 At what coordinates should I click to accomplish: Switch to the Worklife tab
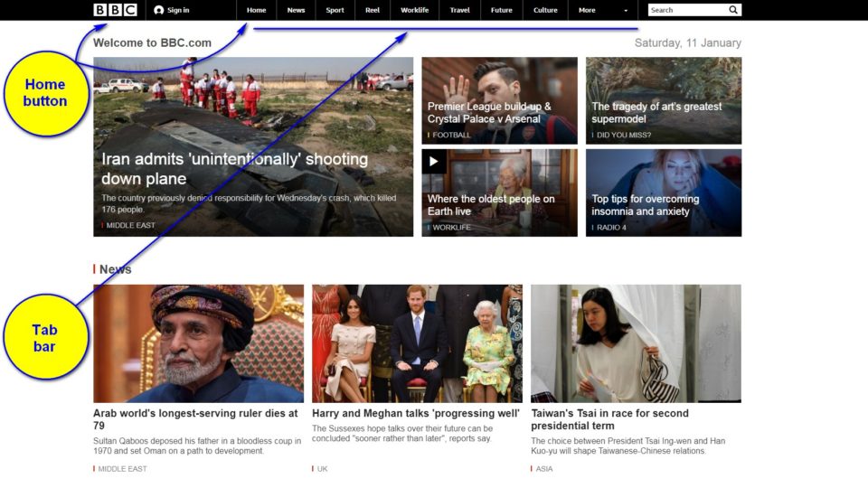click(x=414, y=10)
